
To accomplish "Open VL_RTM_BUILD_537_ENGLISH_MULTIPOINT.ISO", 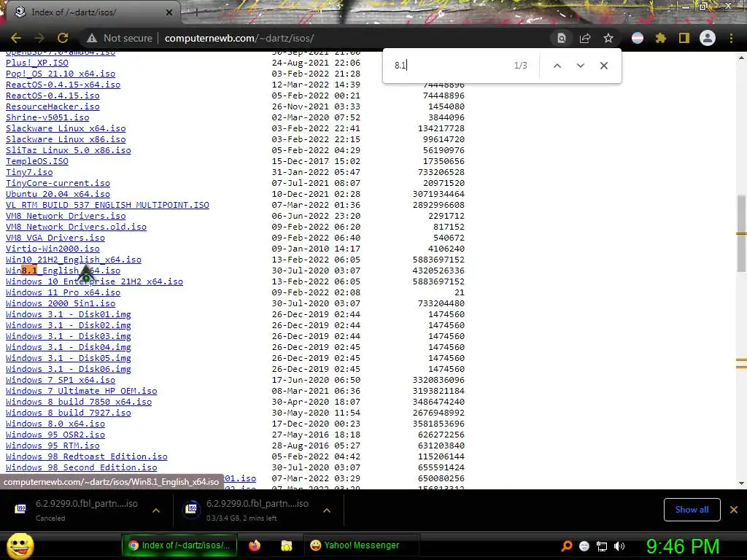I will [107, 205].
